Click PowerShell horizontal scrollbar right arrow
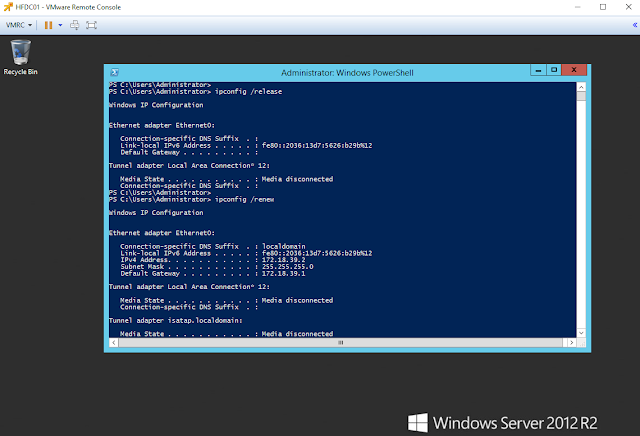Screen dimensions: 640x436 click(x=571, y=343)
